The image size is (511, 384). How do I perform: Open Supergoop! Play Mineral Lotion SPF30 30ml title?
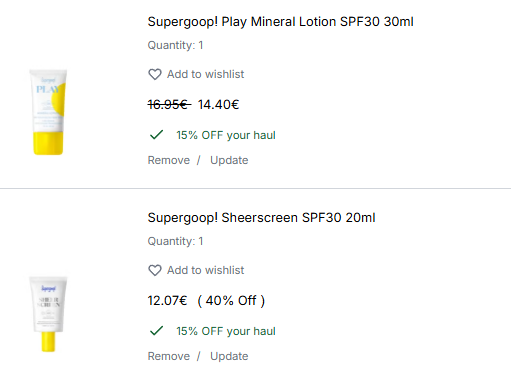point(280,22)
